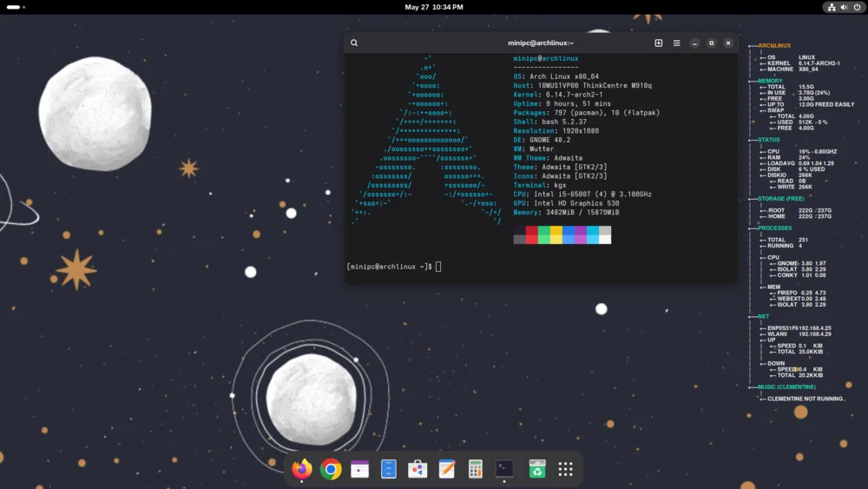868x489 pixels.
Task: Click 'CLEMENTINE NOT RUNNING' conky text
Action: pos(805,399)
